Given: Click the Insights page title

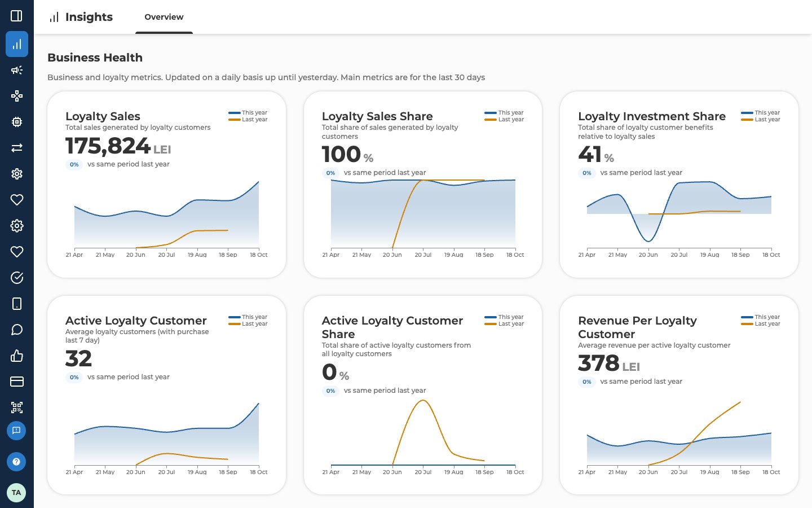Looking at the screenshot, I should pyautogui.click(x=89, y=17).
